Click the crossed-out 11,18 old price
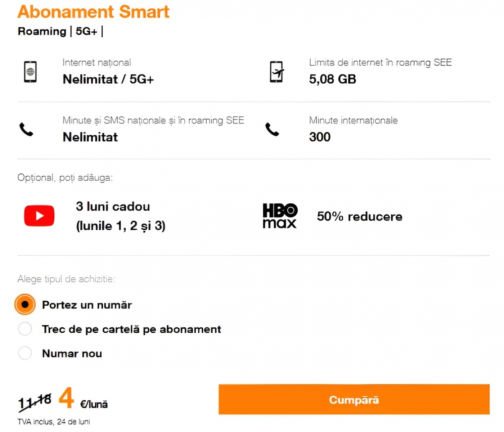This screenshot has width=504, height=432. coord(35,401)
